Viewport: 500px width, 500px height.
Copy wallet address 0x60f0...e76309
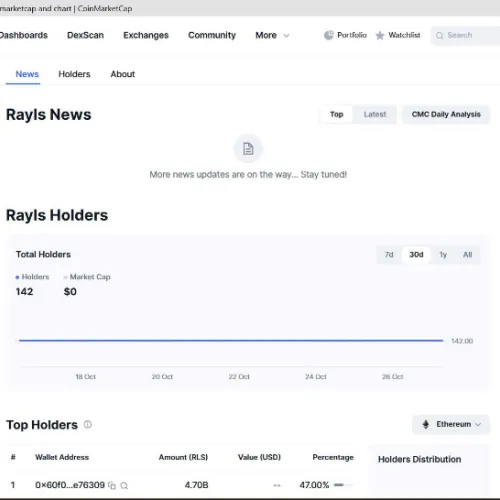(x=112, y=485)
